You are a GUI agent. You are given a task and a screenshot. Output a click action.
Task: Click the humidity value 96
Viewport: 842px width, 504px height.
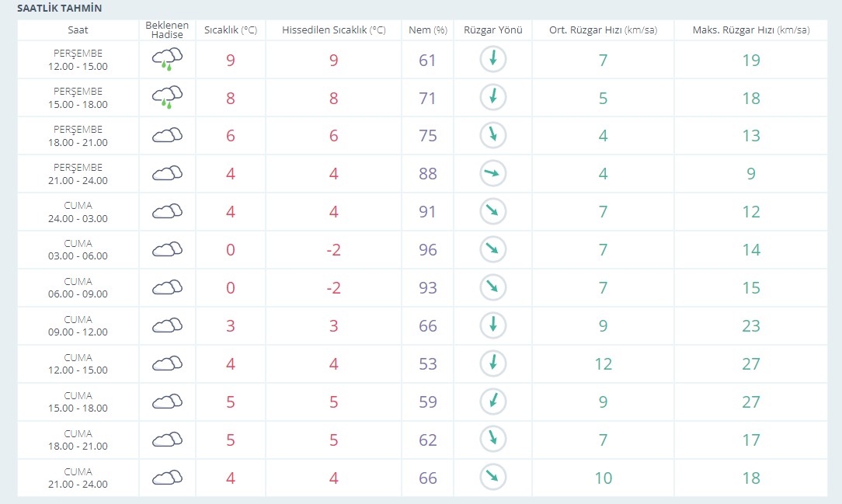[427, 250]
